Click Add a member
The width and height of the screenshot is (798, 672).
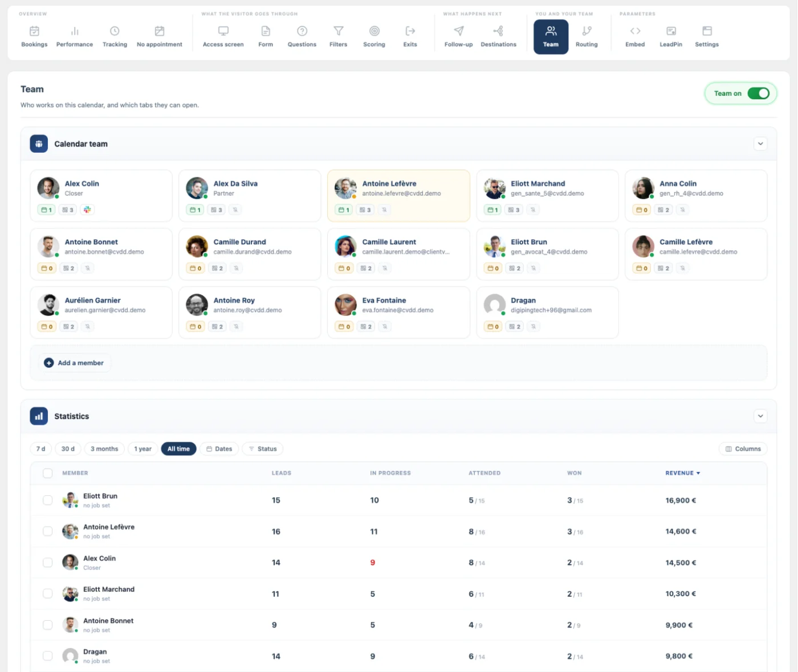point(75,363)
